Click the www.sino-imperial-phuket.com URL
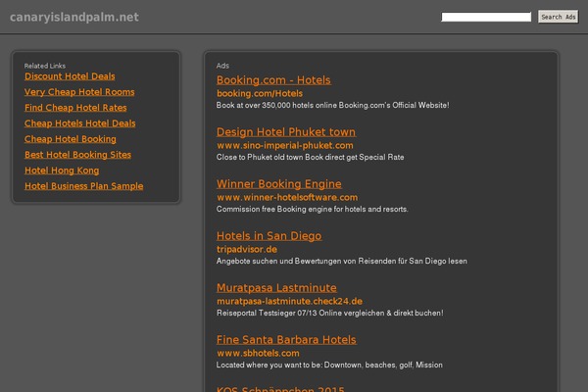588x392 pixels. pyautogui.click(x=285, y=146)
